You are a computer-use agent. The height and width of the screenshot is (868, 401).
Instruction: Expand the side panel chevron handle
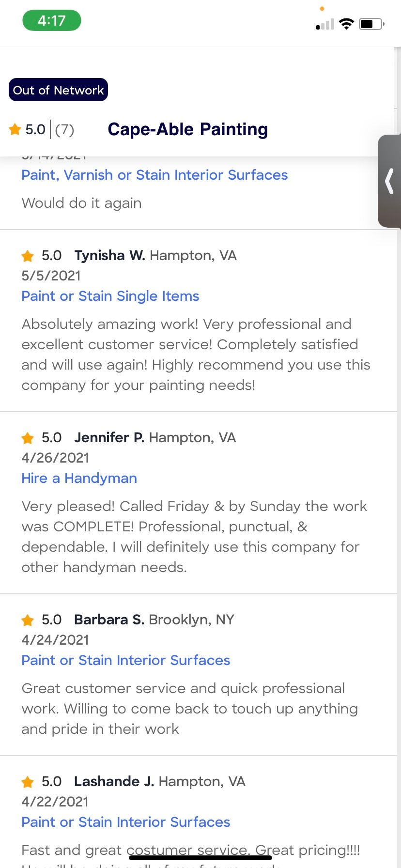[x=389, y=181]
